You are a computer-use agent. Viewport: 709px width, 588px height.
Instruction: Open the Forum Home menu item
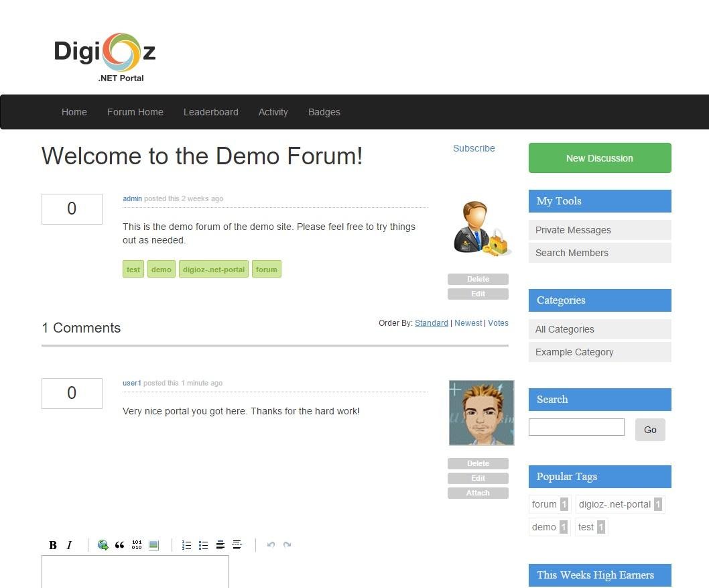(x=135, y=112)
